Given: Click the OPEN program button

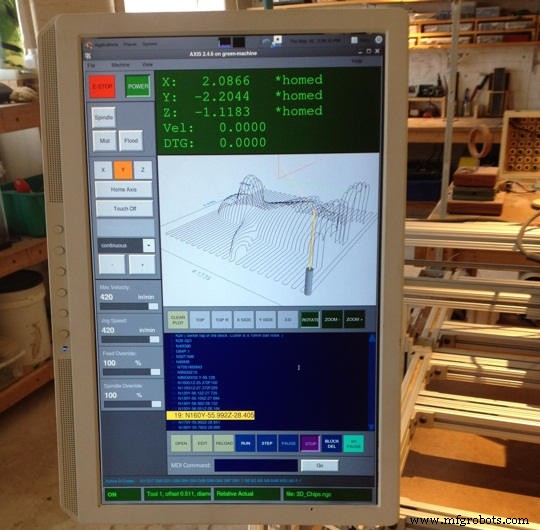Looking at the screenshot, I should pos(181,443).
